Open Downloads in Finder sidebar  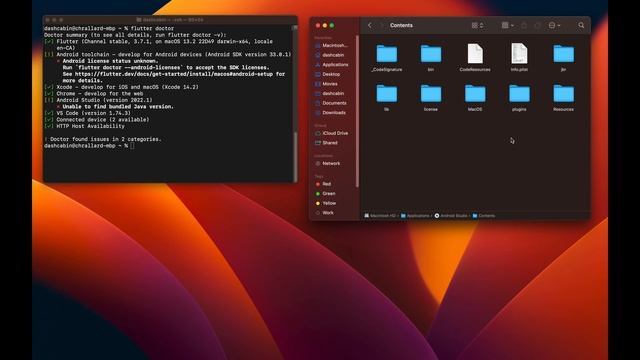pos(331,113)
